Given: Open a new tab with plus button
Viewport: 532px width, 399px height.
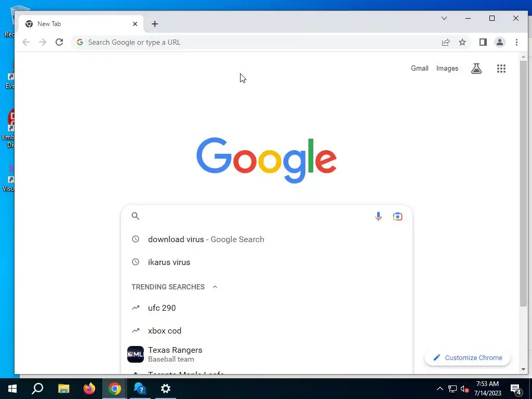Looking at the screenshot, I should 155,24.
